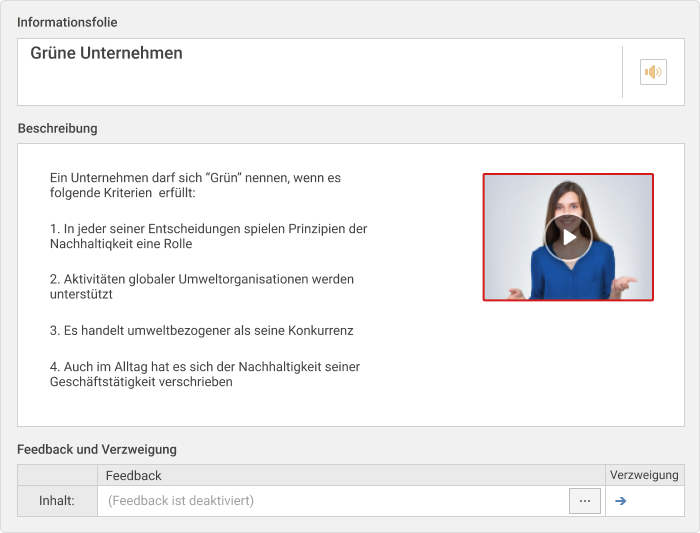The height and width of the screenshot is (533, 700).
Task: Click the 'Inhalt:' row label
Action: pos(57,501)
